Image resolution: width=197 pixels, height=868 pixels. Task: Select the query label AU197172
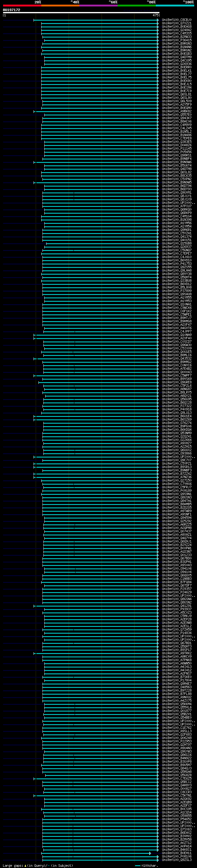11,10
